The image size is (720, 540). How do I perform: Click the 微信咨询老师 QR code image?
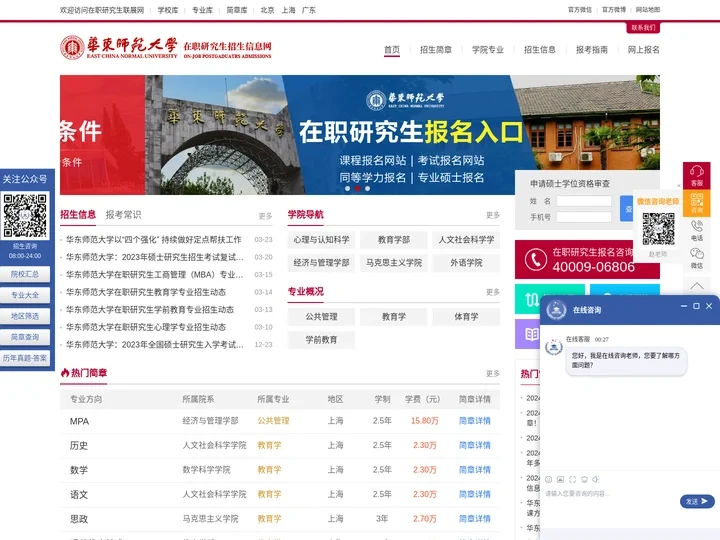point(658,229)
